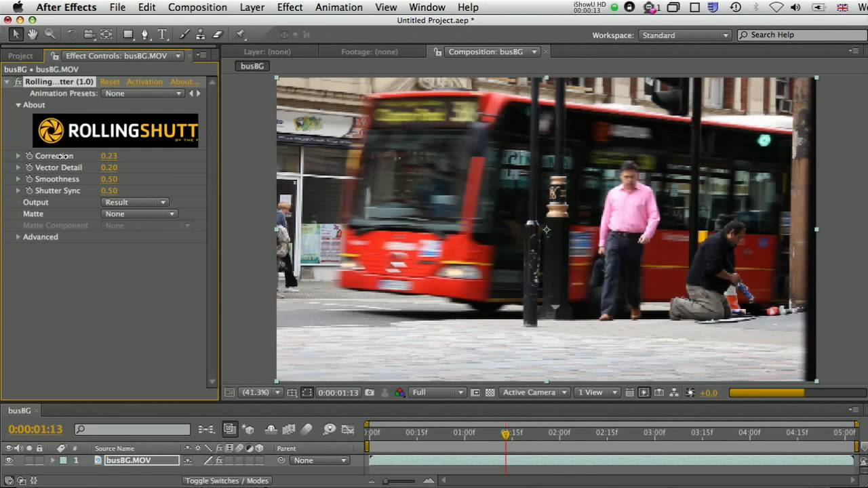Screen dimensions: 868x488
Task: Open the resolution Full dropdown
Action: pyautogui.click(x=437, y=392)
